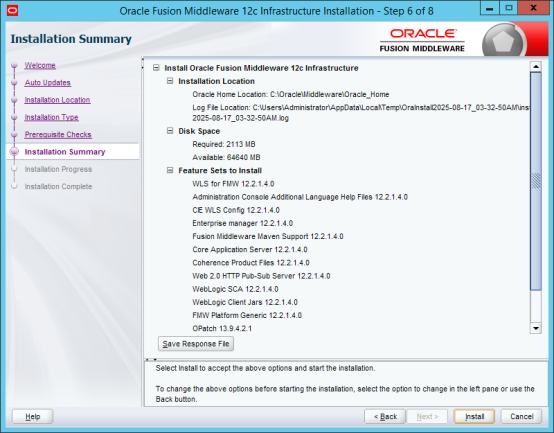Screen dimensions: 554x433
Task: Go back with the Back button
Action: 385,416
